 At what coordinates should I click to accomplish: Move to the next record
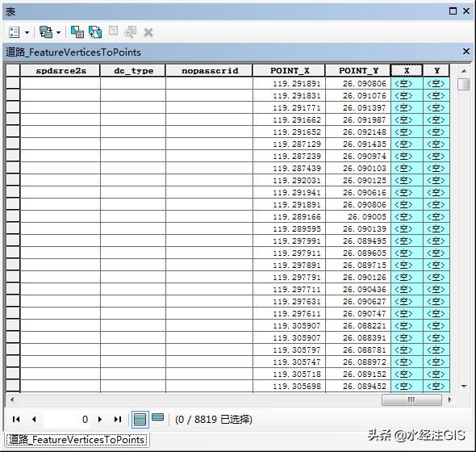tap(100, 420)
